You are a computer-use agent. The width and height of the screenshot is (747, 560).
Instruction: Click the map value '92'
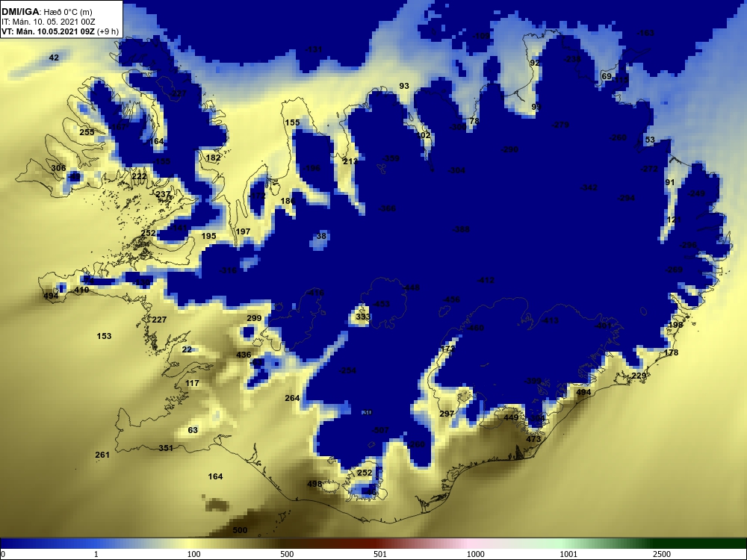(x=535, y=63)
